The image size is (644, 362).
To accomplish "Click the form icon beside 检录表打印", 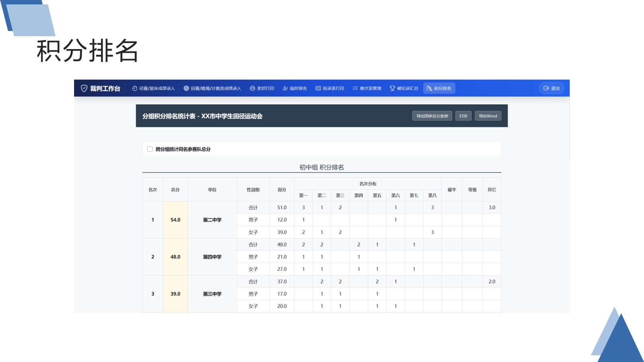I will click(318, 88).
